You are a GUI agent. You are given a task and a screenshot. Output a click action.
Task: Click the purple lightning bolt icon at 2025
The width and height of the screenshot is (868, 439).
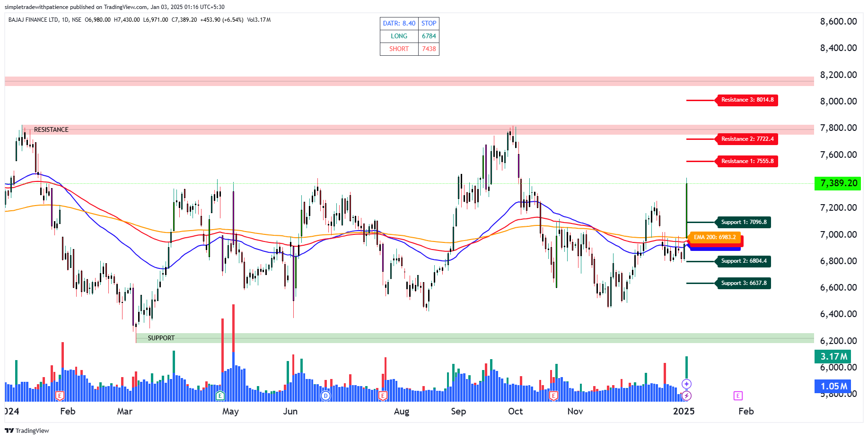pos(686,396)
